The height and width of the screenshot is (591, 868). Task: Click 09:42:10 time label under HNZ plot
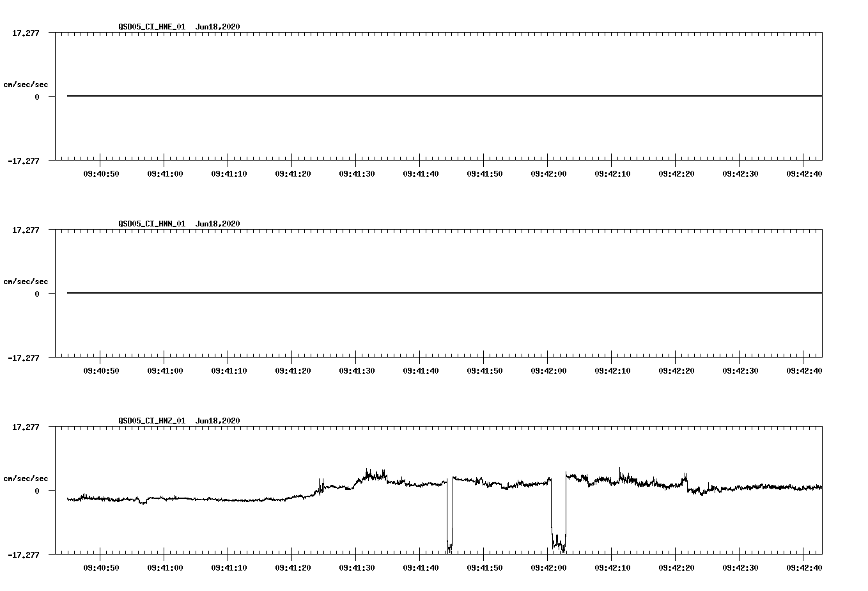point(612,568)
